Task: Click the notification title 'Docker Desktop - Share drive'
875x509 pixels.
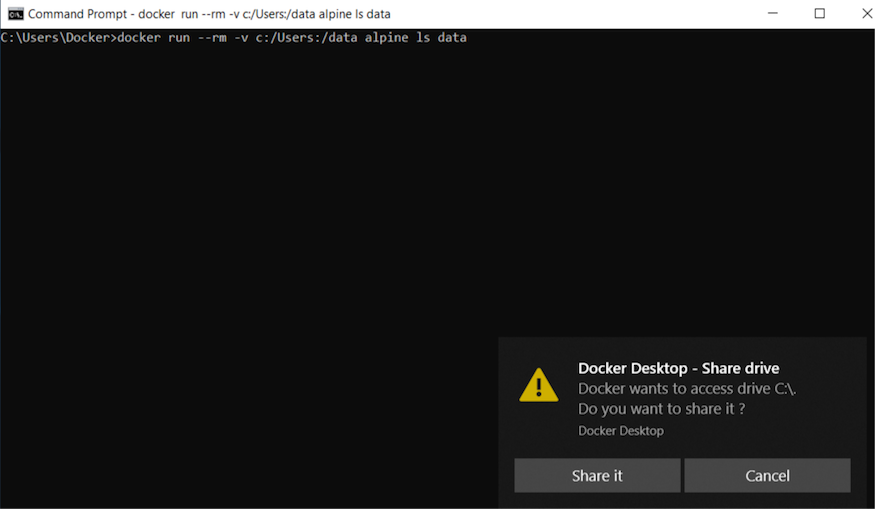Action: (678, 368)
